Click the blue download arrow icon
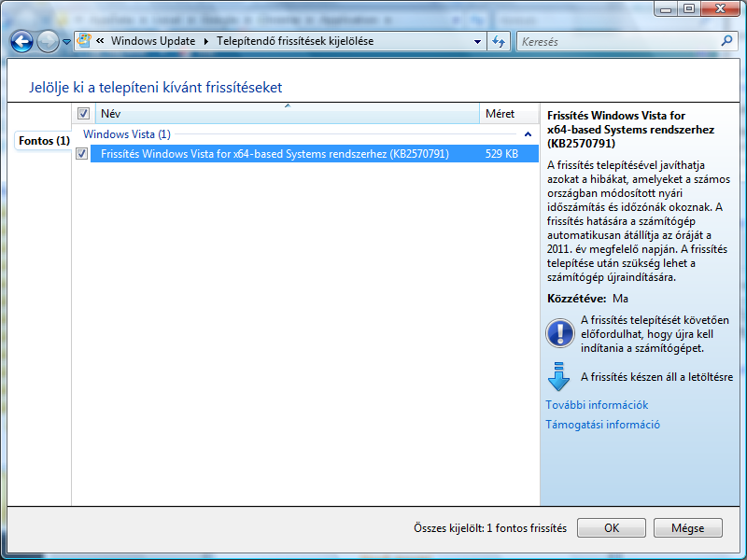Screen dimensions: 747x560 point(558,377)
